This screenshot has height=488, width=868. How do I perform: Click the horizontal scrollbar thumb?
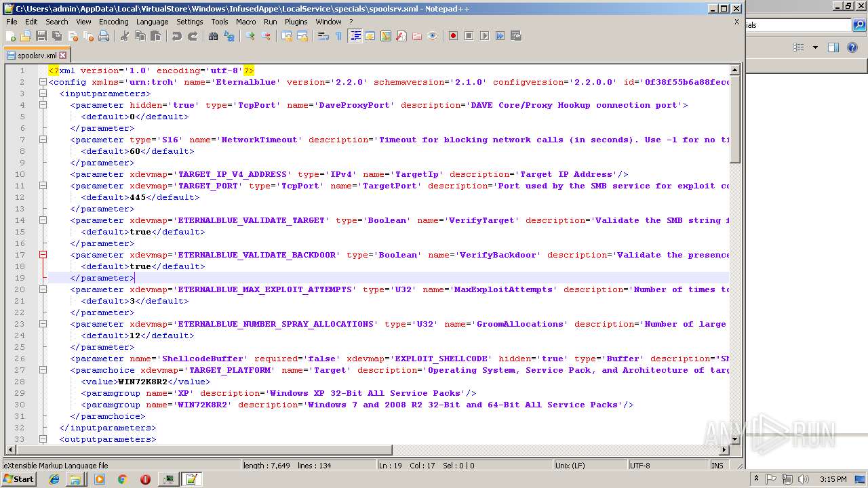tap(203, 449)
